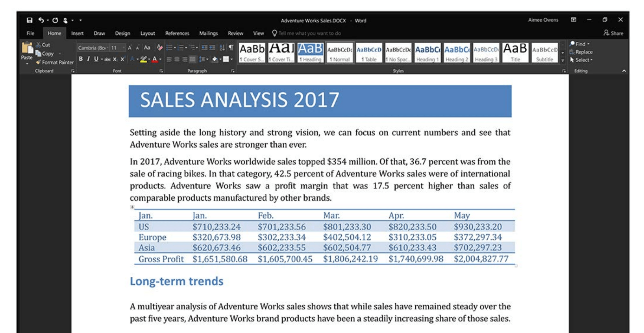
Task: Apply the red font color
Action: click(x=155, y=59)
